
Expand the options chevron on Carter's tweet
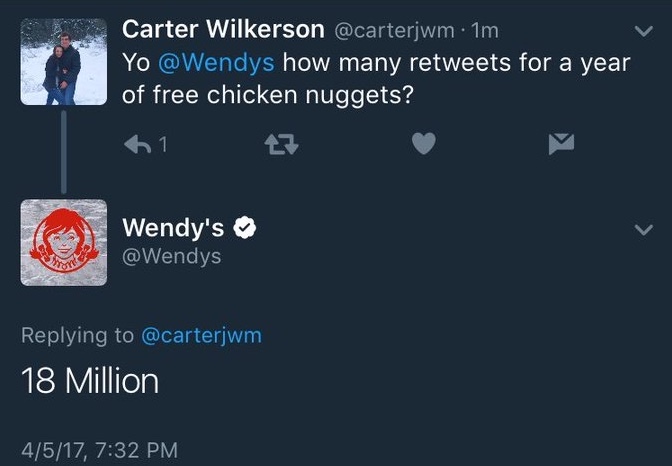[645, 32]
